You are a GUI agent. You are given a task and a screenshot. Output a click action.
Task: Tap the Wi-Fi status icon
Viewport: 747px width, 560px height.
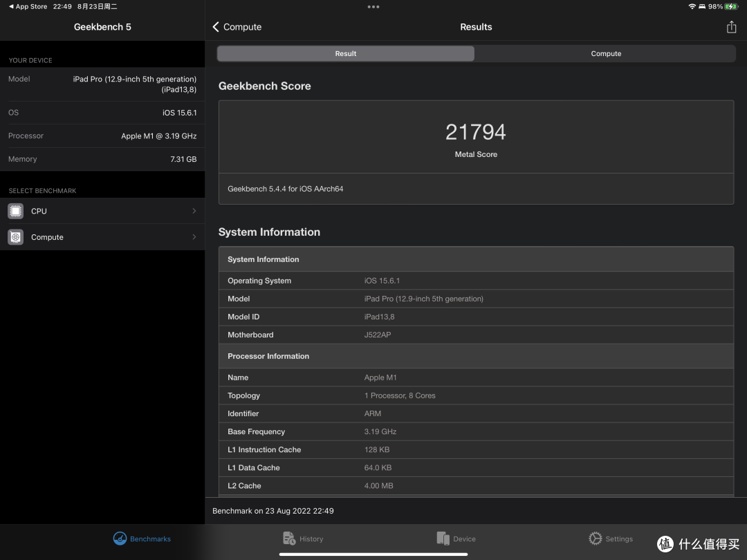coord(692,7)
